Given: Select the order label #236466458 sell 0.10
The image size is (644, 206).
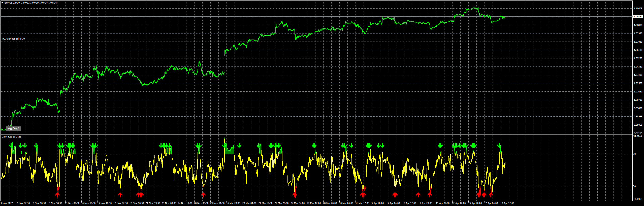Looking at the screenshot, I should pos(14,39).
